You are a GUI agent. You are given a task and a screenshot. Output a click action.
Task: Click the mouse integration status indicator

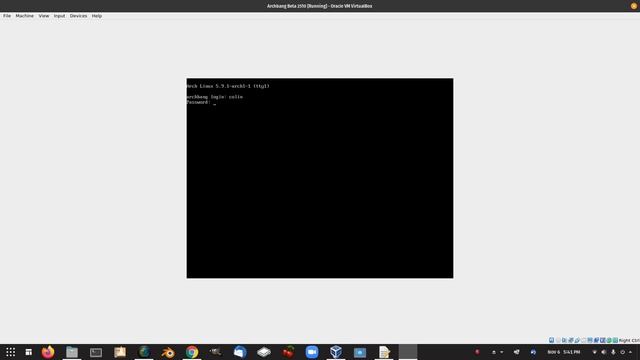[x=609, y=340]
